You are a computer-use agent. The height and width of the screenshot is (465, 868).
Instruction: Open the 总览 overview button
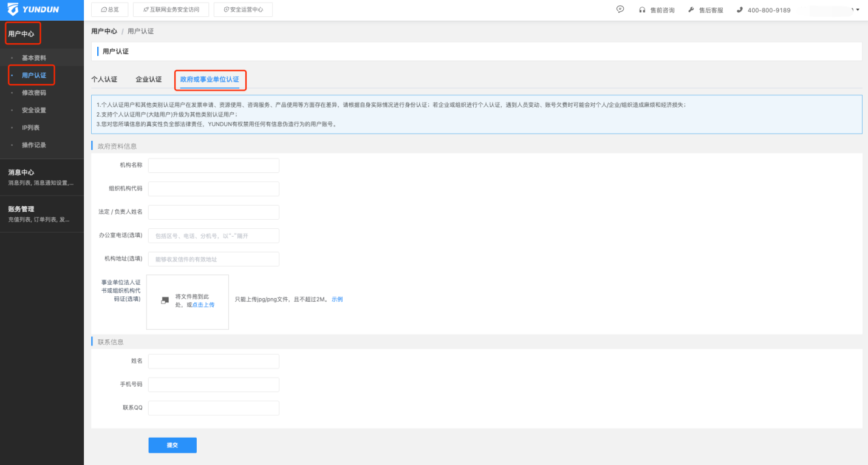(x=109, y=10)
